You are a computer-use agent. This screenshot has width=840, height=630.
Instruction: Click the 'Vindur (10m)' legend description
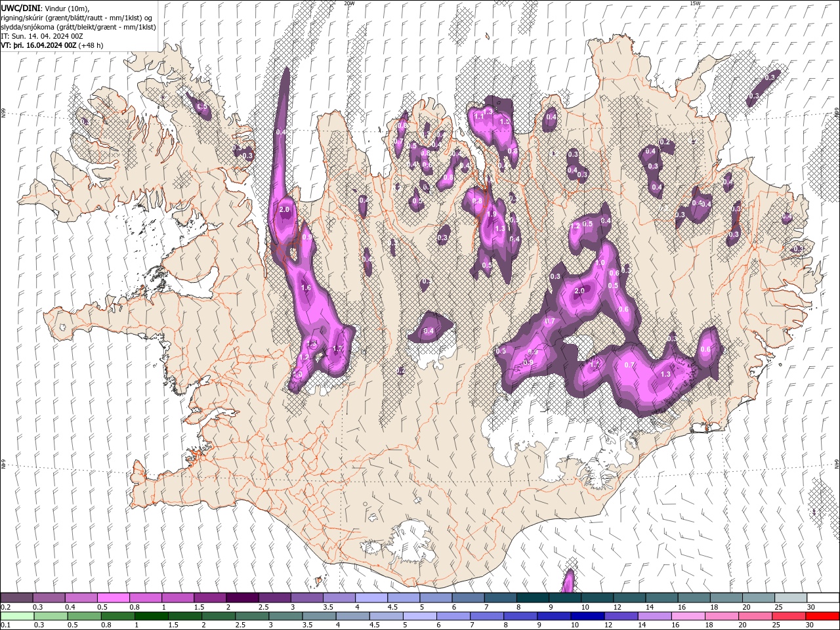pos(68,8)
